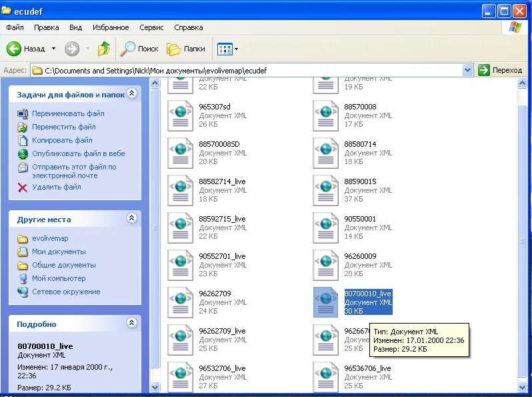Click the Rename file (Переименовать файл) link
This screenshot has height=397, width=532.
pyautogui.click(x=68, y=113)
